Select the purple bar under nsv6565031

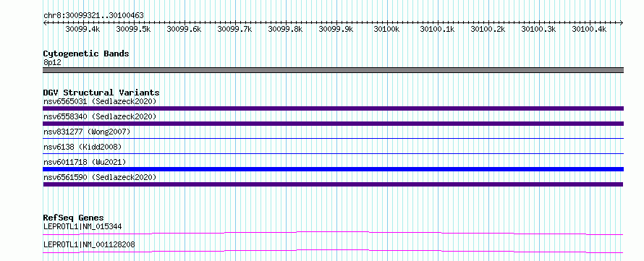pyautogui.click(x=333, y=108)
